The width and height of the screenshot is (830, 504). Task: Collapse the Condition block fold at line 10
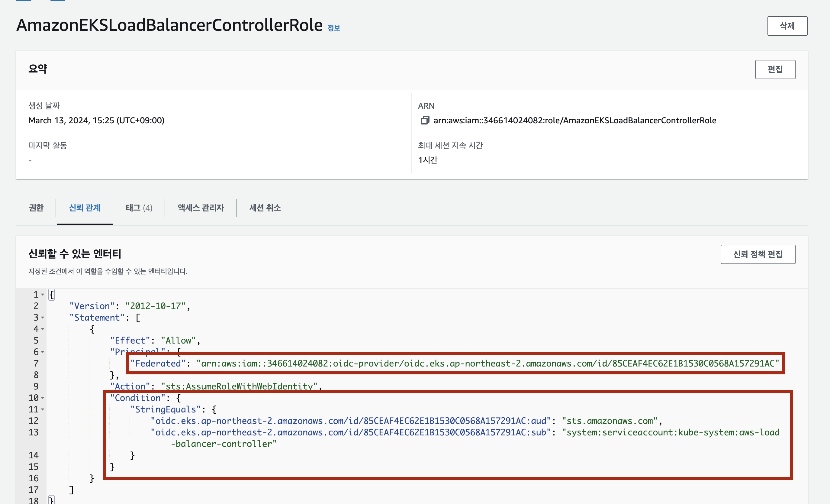(43, 398)
